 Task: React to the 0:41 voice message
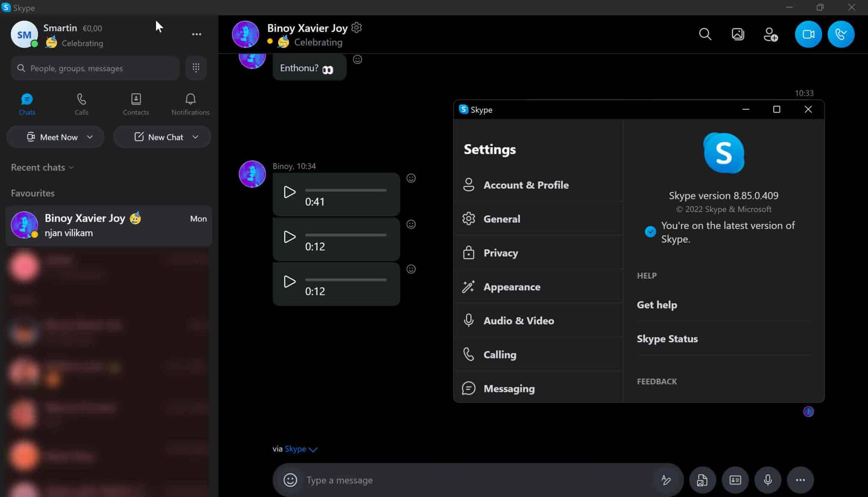[x=411, y=178]
